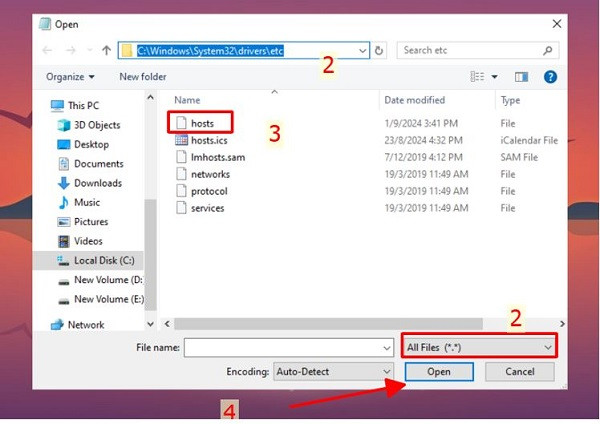Open Downloads in sidebar

[x=90, y=183]
